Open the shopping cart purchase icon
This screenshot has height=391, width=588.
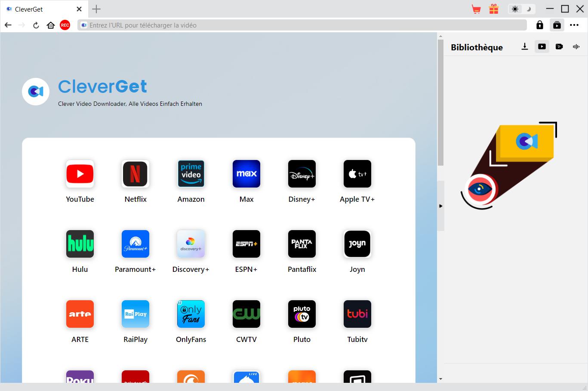(x=476, y=9)
